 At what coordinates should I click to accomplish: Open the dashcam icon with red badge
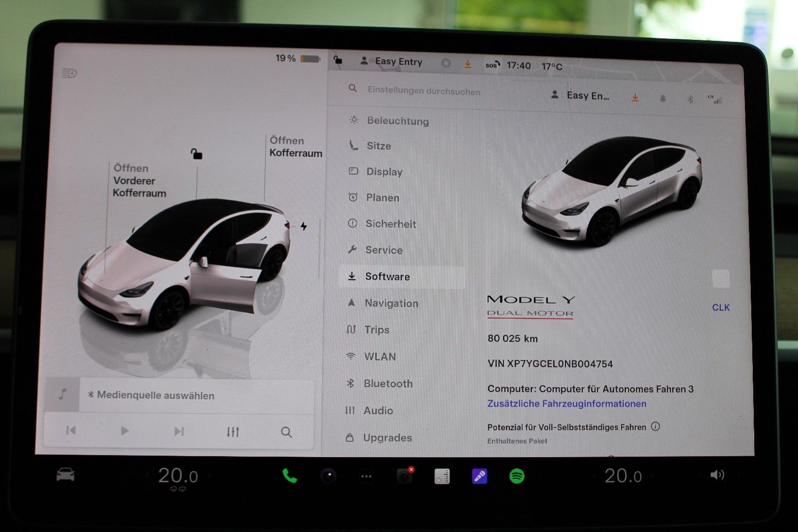click(x=404, y=476)
